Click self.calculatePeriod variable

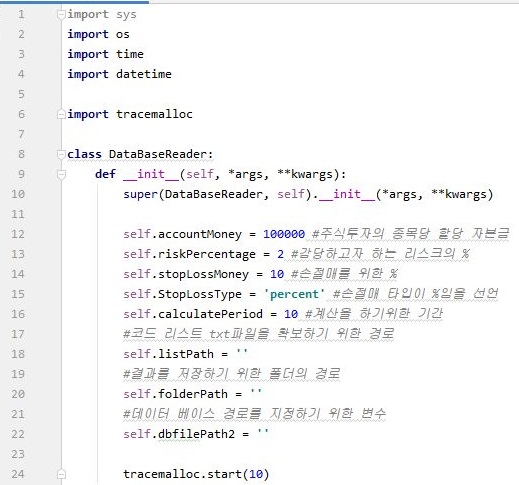point(193,314)
